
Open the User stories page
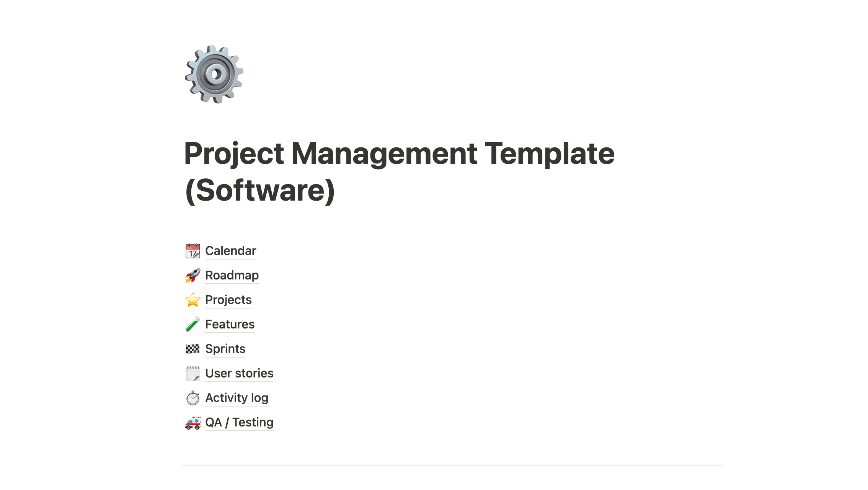click(239, 374)
